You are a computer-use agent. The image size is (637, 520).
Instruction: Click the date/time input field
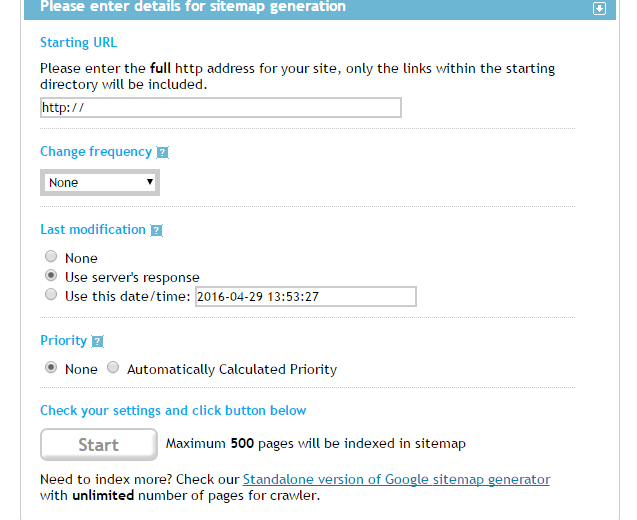(x=305, y=296)
